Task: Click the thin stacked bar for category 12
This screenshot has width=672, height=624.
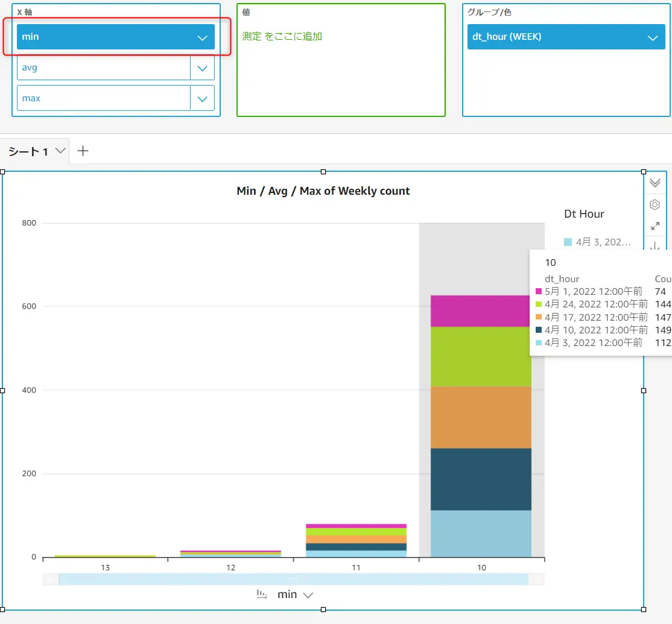Action: pyautogui.click(x=230, y=554)
